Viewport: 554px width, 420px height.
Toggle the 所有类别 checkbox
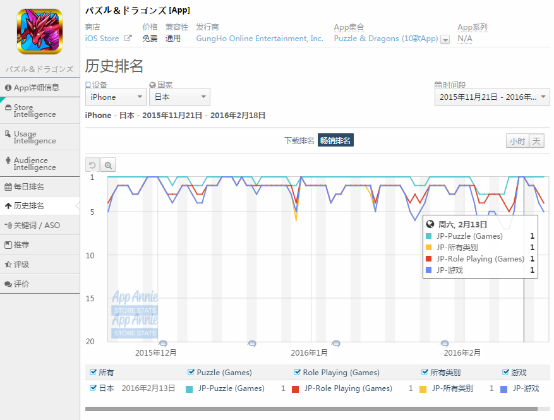(425, 372)
